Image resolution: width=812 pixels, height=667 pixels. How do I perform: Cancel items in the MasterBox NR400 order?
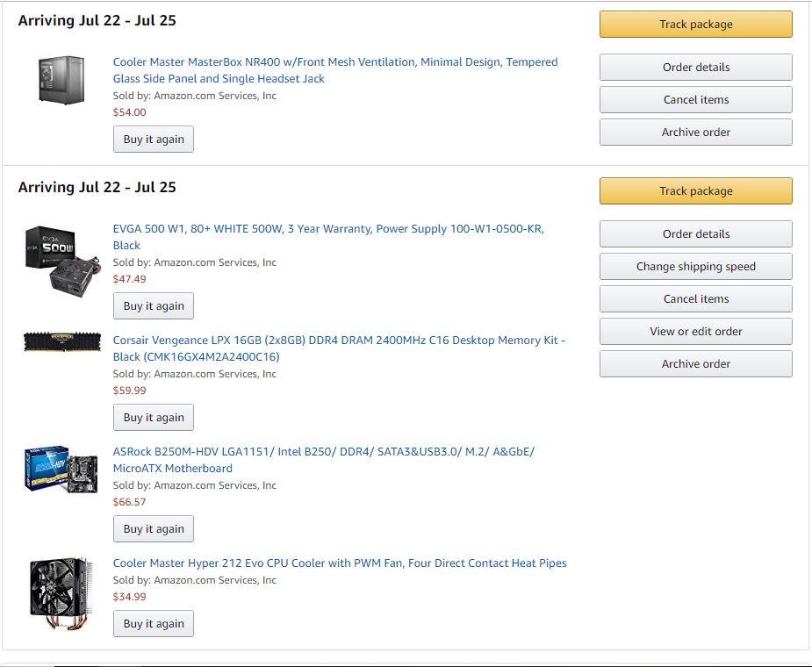coord(695,100)
